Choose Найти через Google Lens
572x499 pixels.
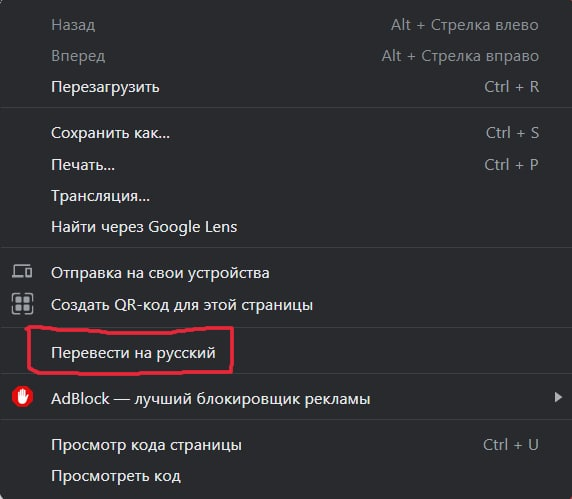[x=286, y=227]
